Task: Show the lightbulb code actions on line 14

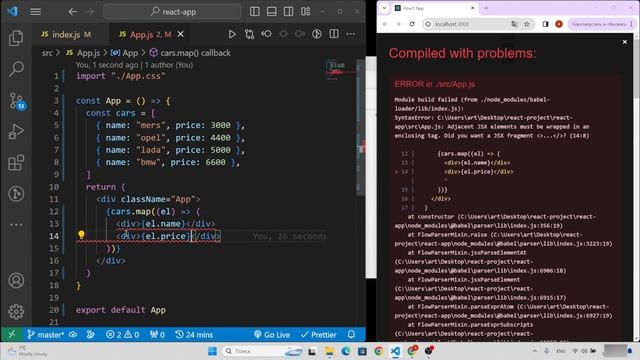Action: (x=81, y=235)
